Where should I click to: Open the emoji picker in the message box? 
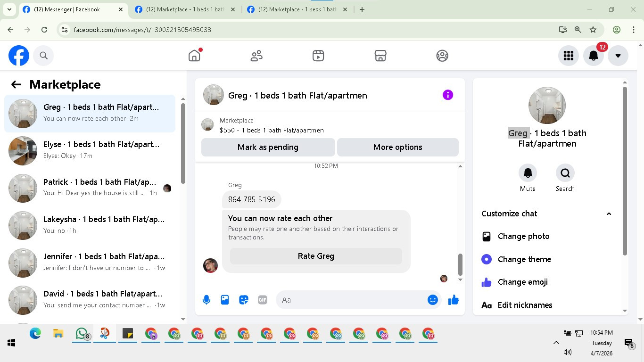point(433,300)
